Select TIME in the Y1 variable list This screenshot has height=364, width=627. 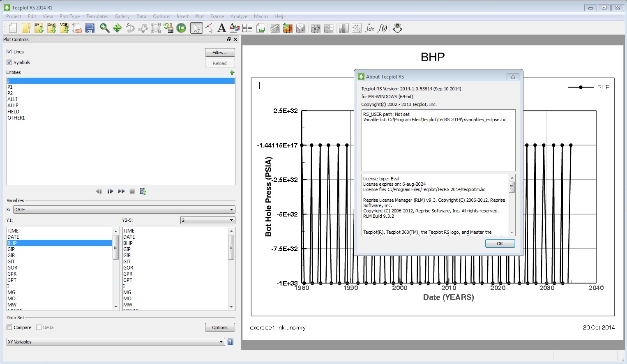tap(60, 231)
